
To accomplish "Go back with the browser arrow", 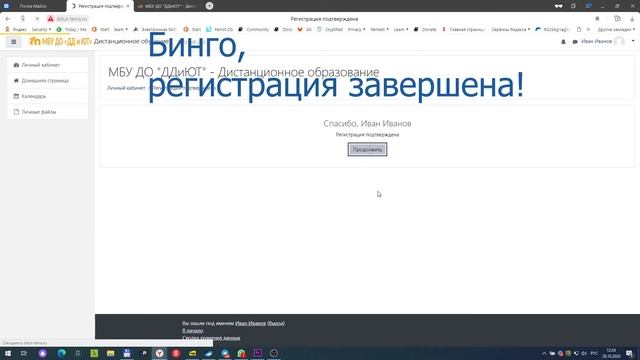I will tap(8, 19).
